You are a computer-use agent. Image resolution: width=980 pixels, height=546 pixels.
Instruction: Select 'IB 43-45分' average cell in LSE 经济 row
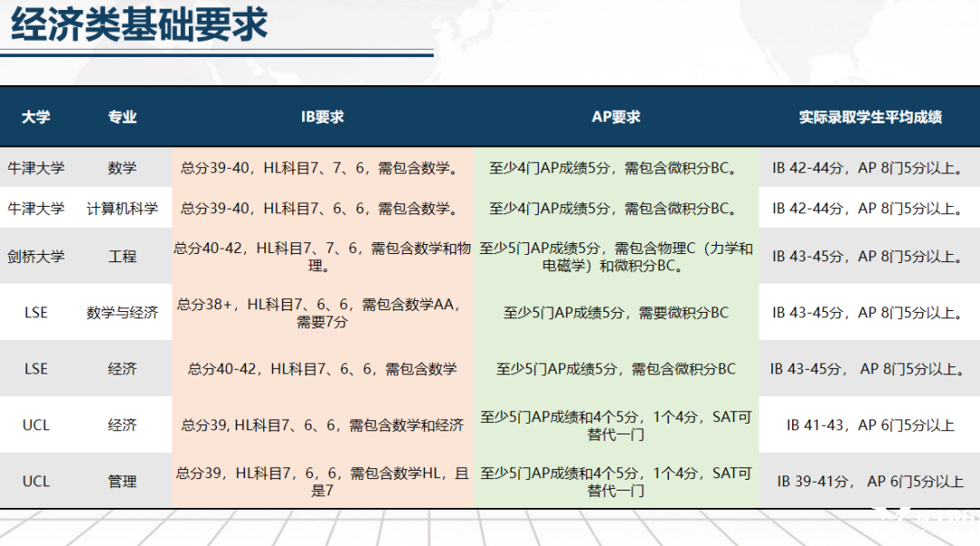[870, 368]
